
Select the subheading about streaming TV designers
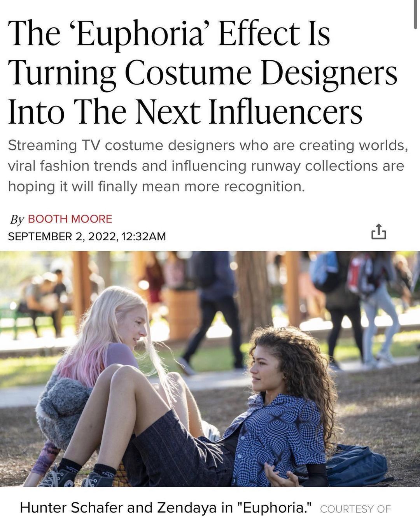(208, 166)
